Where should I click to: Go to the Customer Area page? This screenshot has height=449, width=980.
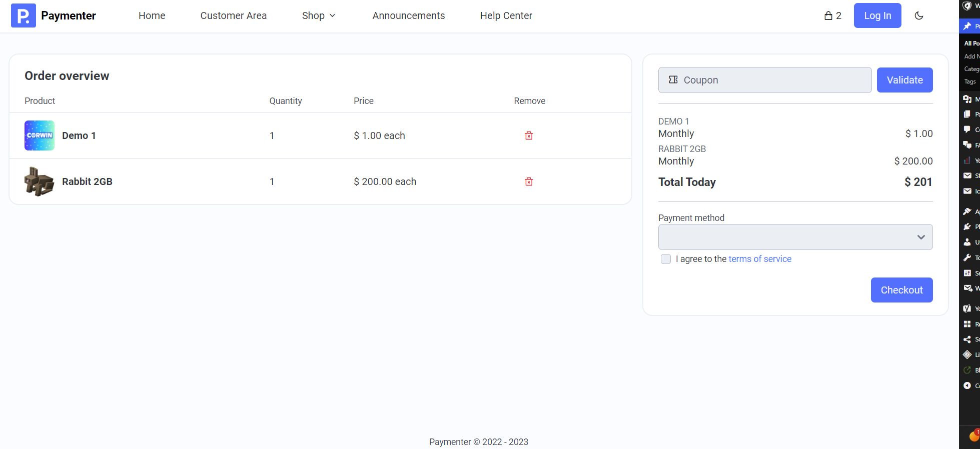tap(234, 15)
